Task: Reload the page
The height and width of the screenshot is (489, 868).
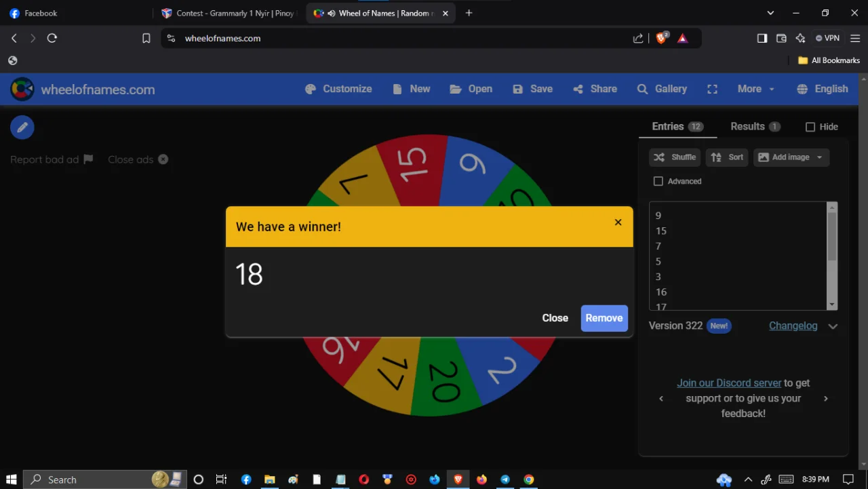Action: pos(52,39)
